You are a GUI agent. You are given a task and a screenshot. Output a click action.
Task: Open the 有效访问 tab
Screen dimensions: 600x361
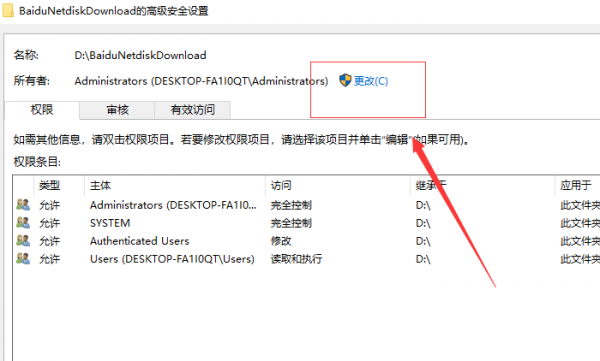coord(192,110)
